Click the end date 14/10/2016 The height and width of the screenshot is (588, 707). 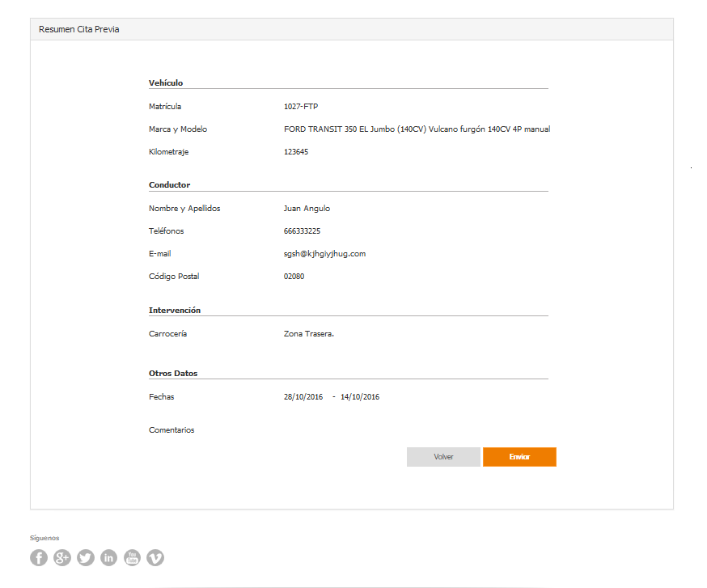(x=360, y=397)
